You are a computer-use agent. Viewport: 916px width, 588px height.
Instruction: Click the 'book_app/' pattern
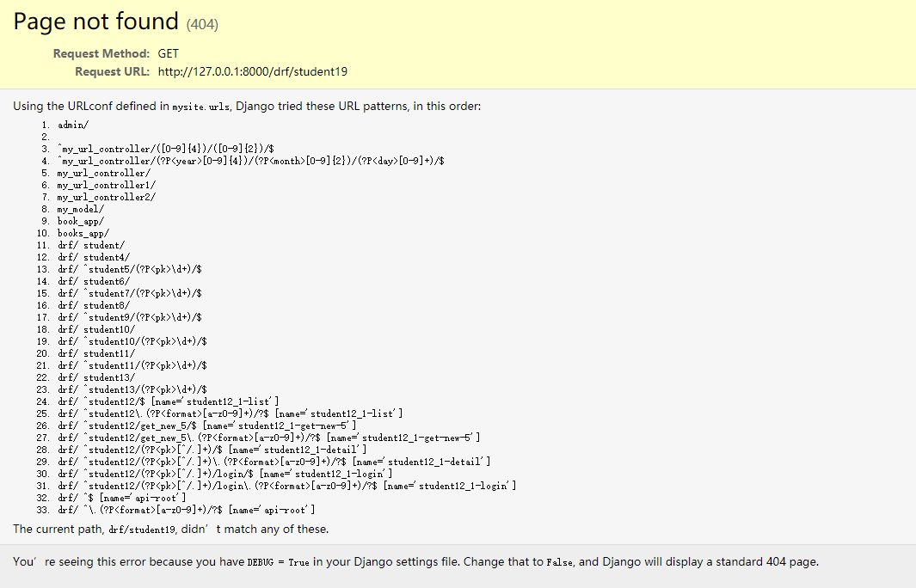coord(81,221)
